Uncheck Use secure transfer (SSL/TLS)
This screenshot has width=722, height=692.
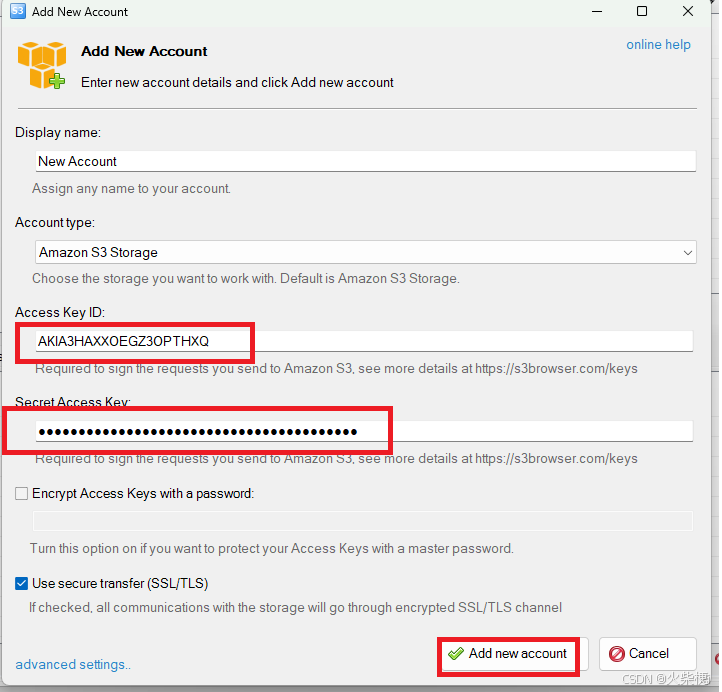point(21,583)
